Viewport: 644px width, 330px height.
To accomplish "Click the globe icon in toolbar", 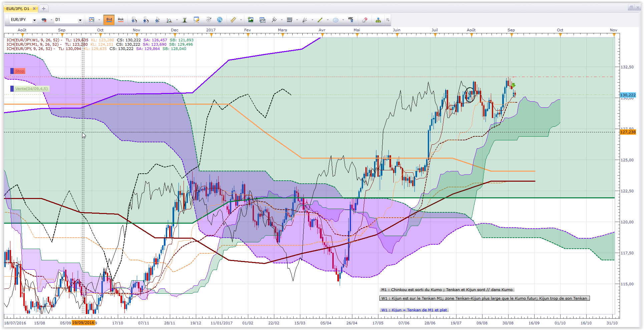I will coord(220,20).
